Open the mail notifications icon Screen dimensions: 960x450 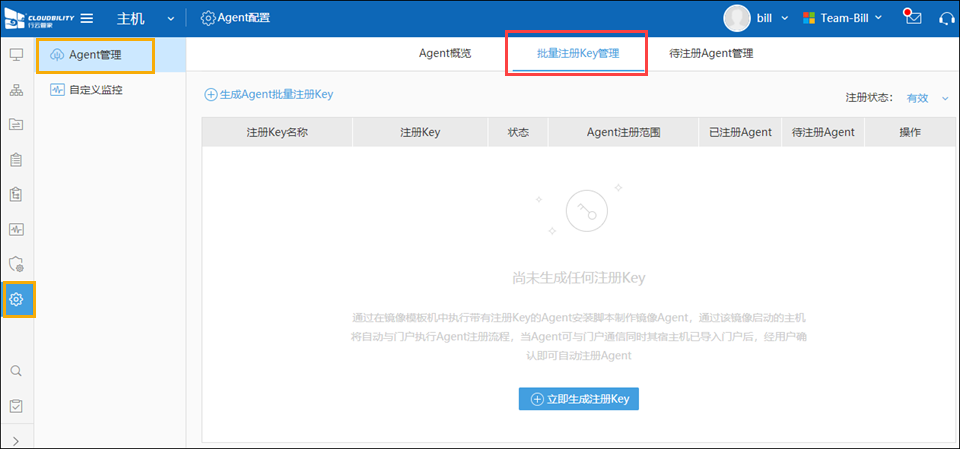[x=913, y=17]
